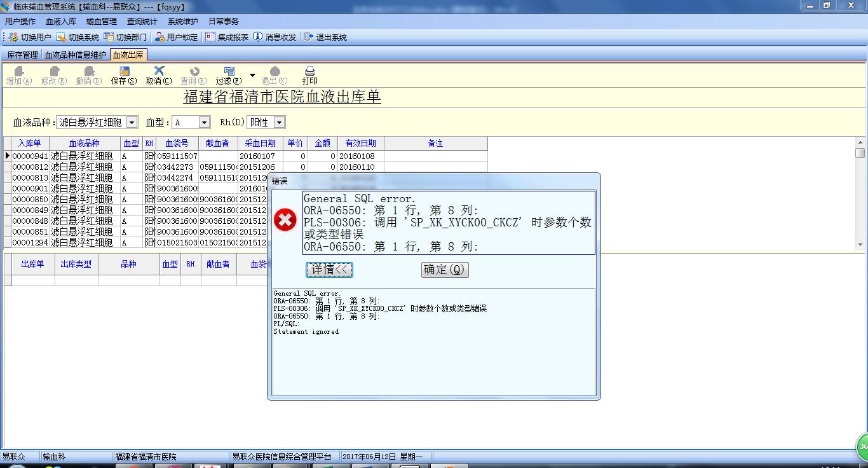The width and height of the screenshot is (868, 468).
Task: Click the 修改(E) edit toolbar icon
Action: (x=54, y=76)
